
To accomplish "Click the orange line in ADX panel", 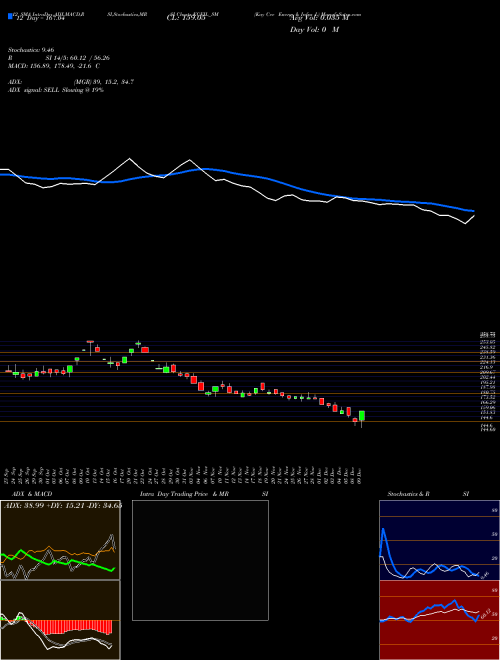I will point(63,550).
